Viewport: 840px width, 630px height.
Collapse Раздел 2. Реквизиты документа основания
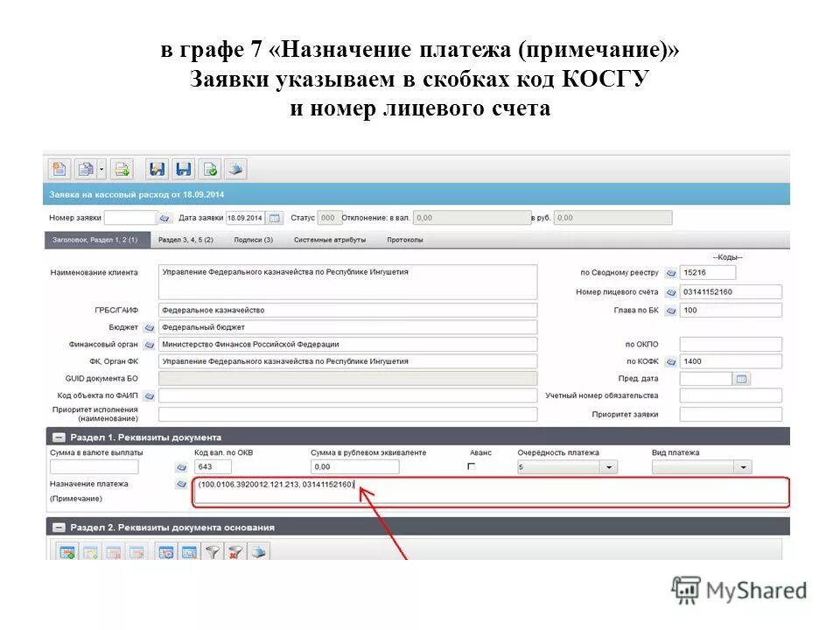point(59,527)
